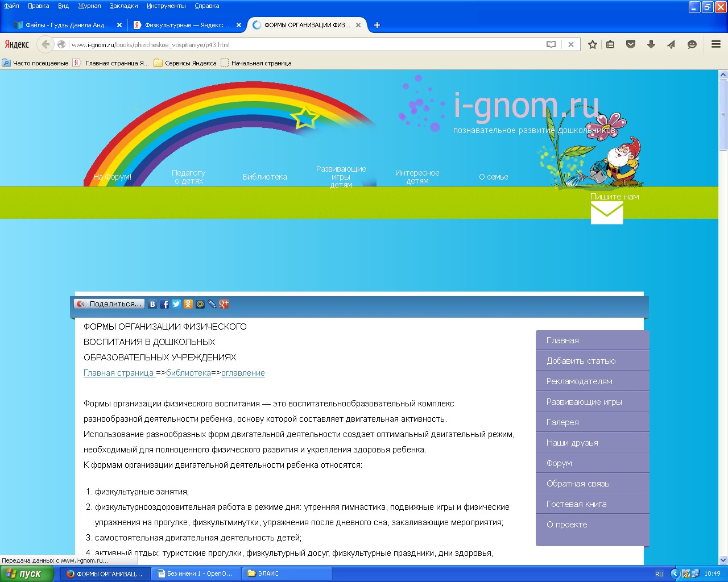Show bookmarks list icon in toolbar
Viewport: 728px width, 582px height.
pos(610,44)
